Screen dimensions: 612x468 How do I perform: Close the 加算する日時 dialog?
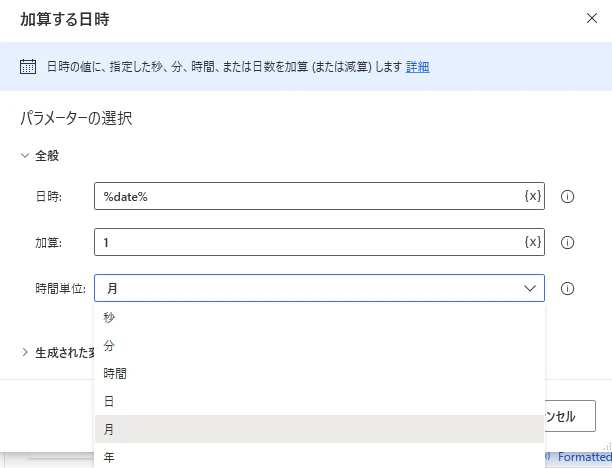tap(592, 18)
